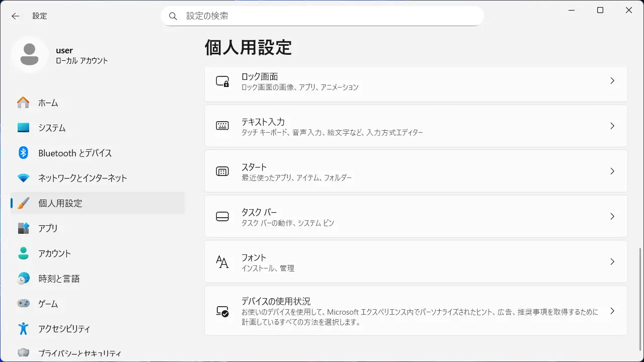
Task: Click the user profile avatar
Action: click(x=29, y=54)
